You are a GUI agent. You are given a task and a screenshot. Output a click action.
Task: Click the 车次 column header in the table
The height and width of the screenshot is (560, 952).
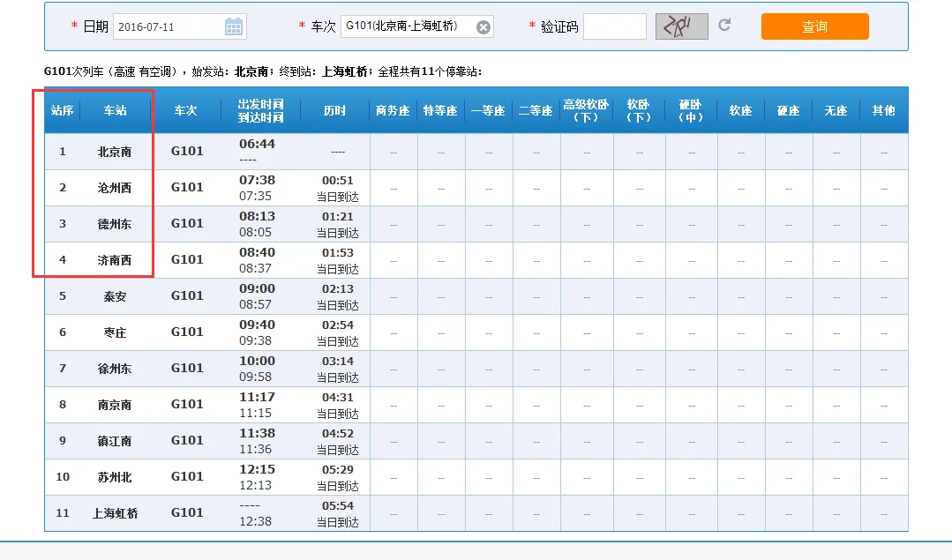pyautogui.click(x=186, y=110)
